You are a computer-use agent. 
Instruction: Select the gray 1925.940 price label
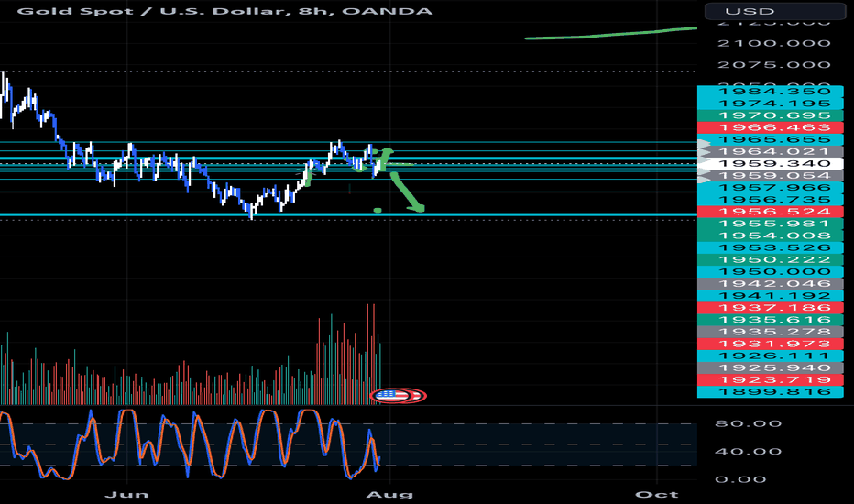[x=770, y=367]
